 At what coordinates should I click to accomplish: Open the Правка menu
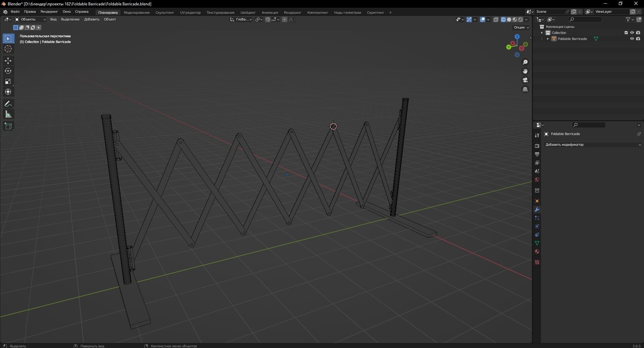[30, 12]
